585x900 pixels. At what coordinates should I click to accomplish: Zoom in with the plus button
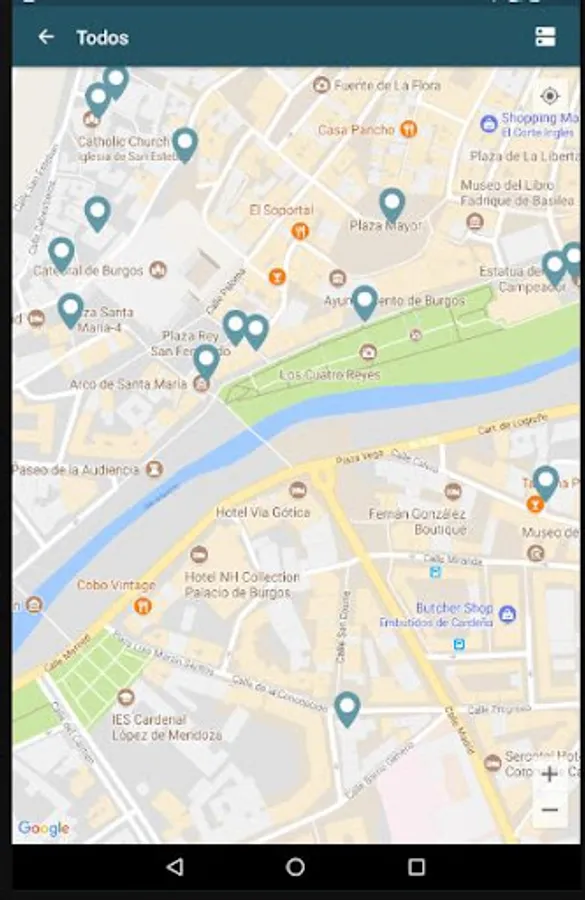coord(549,774)
